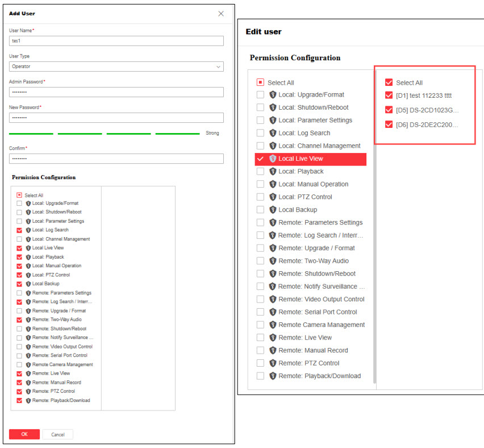
Task: Click shield icon next to Remote: PTZ Control in Edit user
Action: [x=273, y=363]
